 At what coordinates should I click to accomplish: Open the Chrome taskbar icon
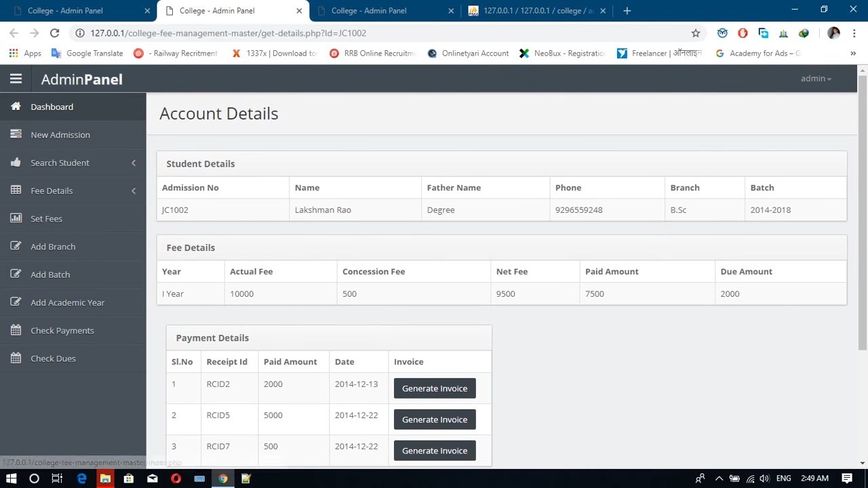click(222, 479)
